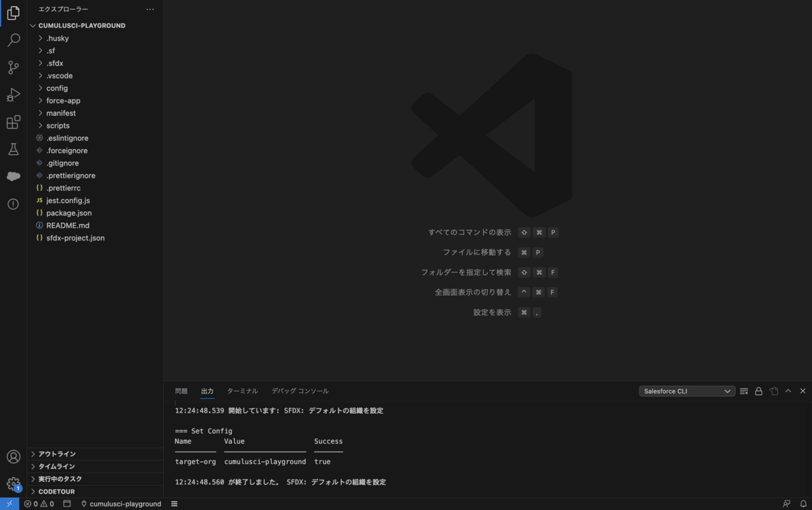Expand the manifest folder

coord(61,113)
